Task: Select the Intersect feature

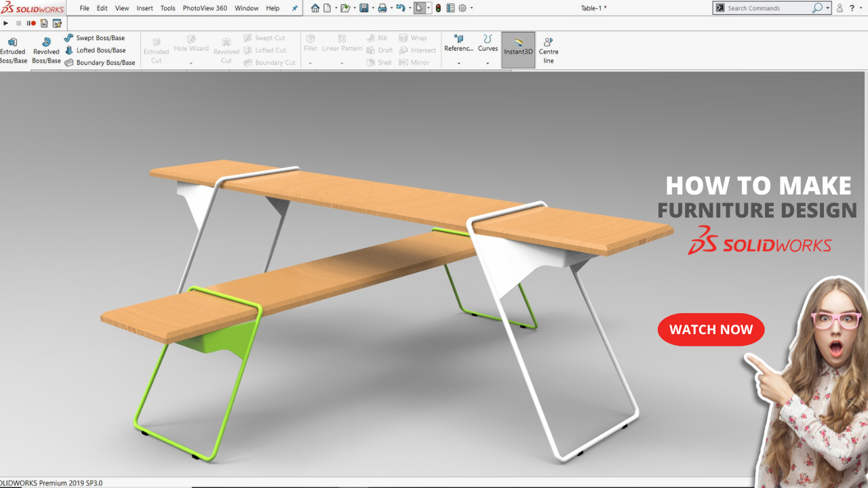Action: click(418, 50)
